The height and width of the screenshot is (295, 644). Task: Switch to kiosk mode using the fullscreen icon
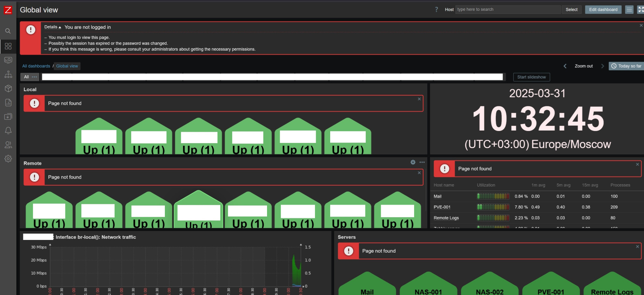(641, 10)
